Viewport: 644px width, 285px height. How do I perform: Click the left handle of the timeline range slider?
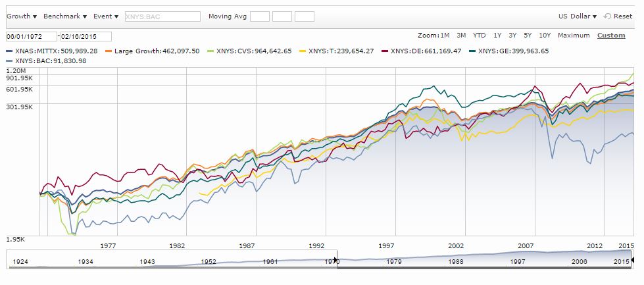click(x=337, y=261)
